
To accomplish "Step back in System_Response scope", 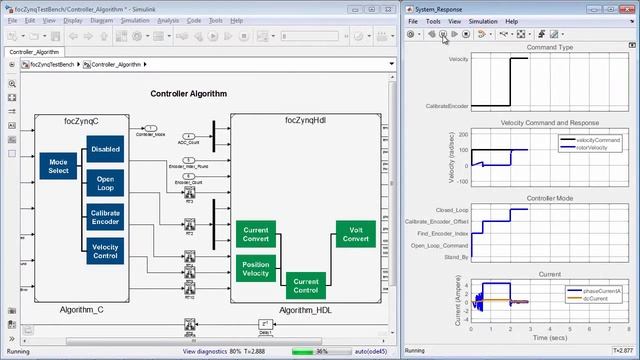I will tap(431, 35).
